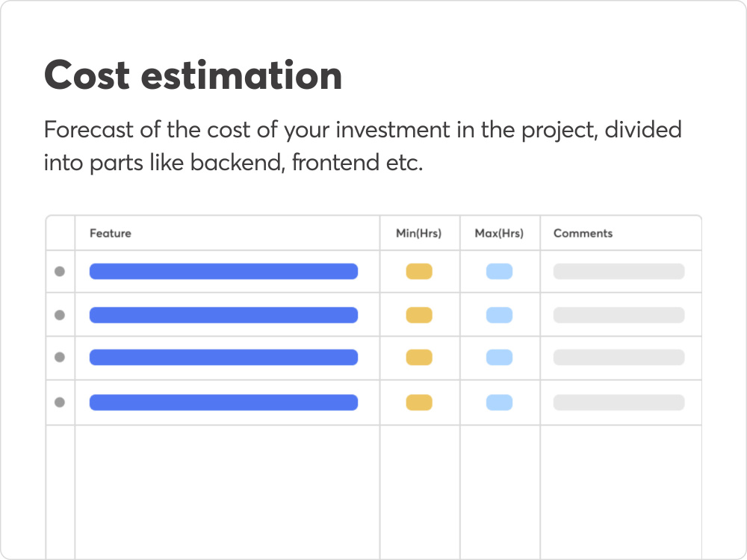Click the third row's gray comment placeholder
Image resolution: width=747 pixels, height=560 pixels.
(x=619, y=357)
